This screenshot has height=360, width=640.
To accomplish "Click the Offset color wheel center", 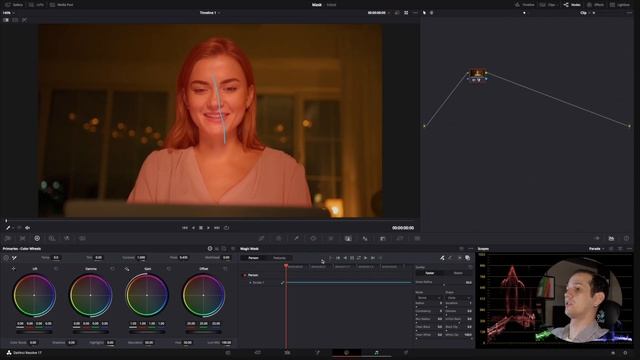I will coord(203,295).
